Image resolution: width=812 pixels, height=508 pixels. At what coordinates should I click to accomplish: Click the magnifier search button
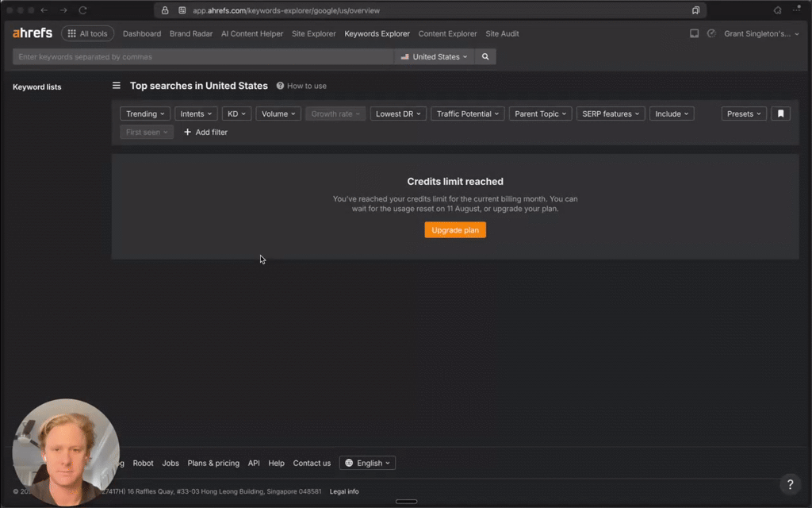485,56
